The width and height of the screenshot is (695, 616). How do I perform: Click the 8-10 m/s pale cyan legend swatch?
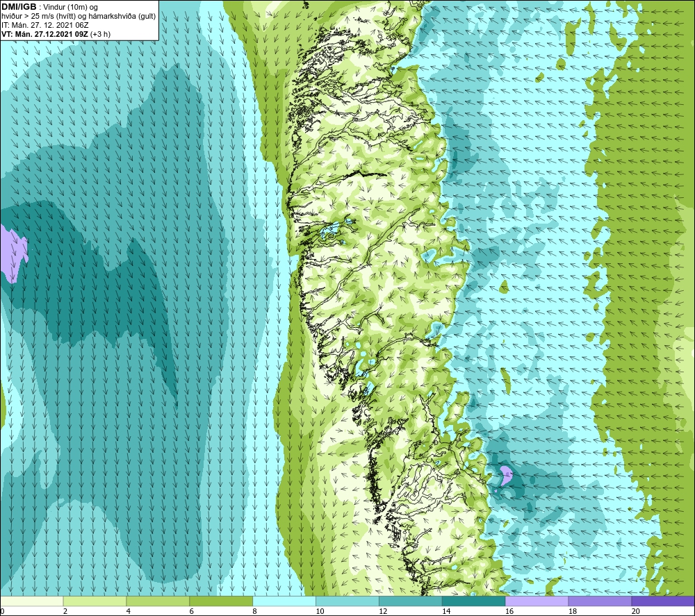[284, 601]
